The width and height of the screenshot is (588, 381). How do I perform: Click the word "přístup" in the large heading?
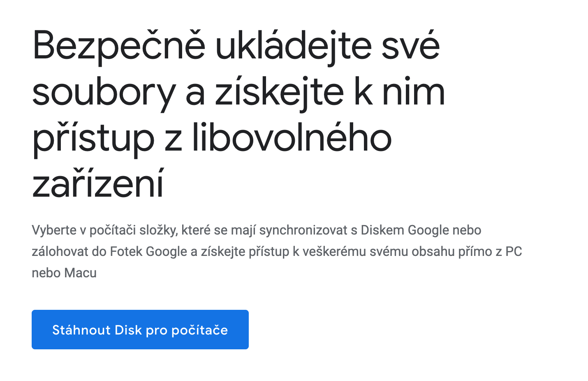click(93, 139)
